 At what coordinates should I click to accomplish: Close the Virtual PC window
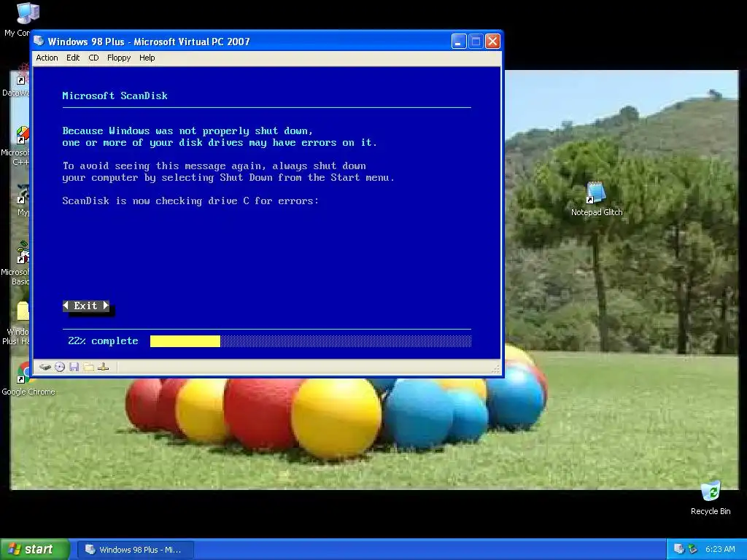coord(492,42)
